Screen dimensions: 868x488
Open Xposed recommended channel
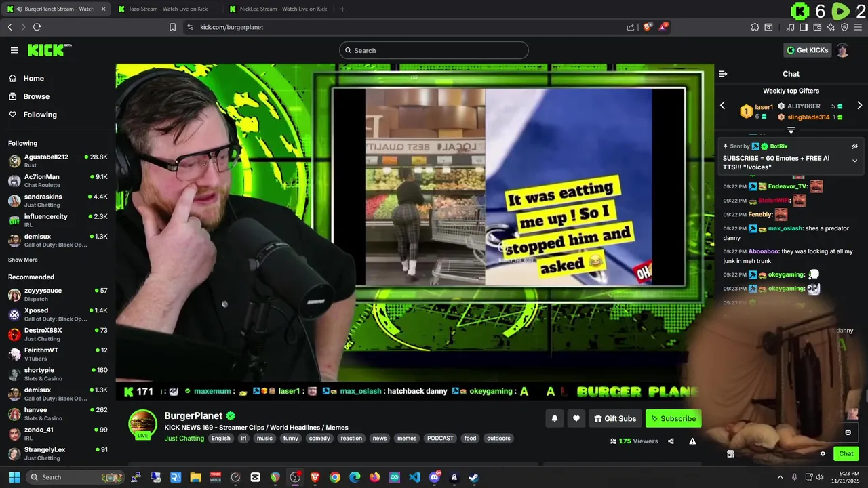[x=58, y=314]
